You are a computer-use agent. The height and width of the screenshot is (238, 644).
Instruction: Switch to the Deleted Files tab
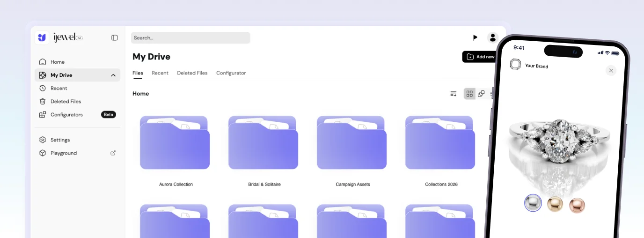[192, 73]
